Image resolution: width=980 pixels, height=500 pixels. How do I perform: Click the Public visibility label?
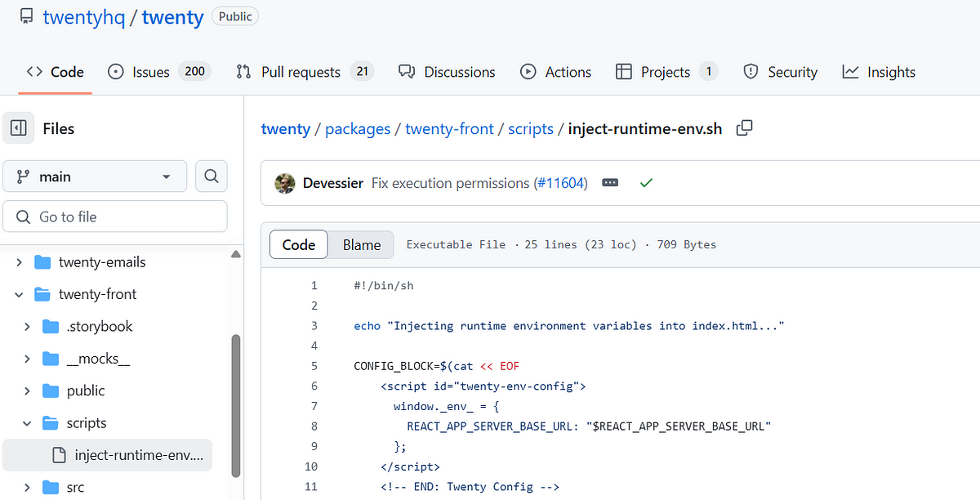(x=235, y=16)
